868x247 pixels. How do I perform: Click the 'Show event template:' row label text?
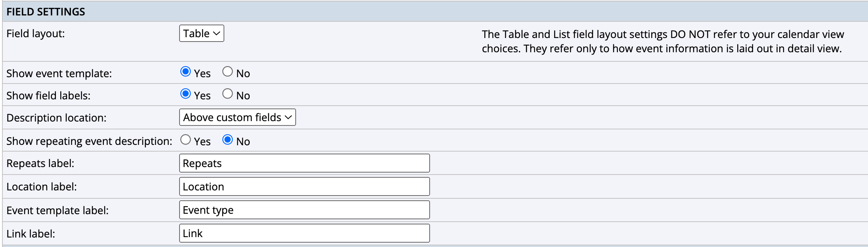click(x=59, y=74)
